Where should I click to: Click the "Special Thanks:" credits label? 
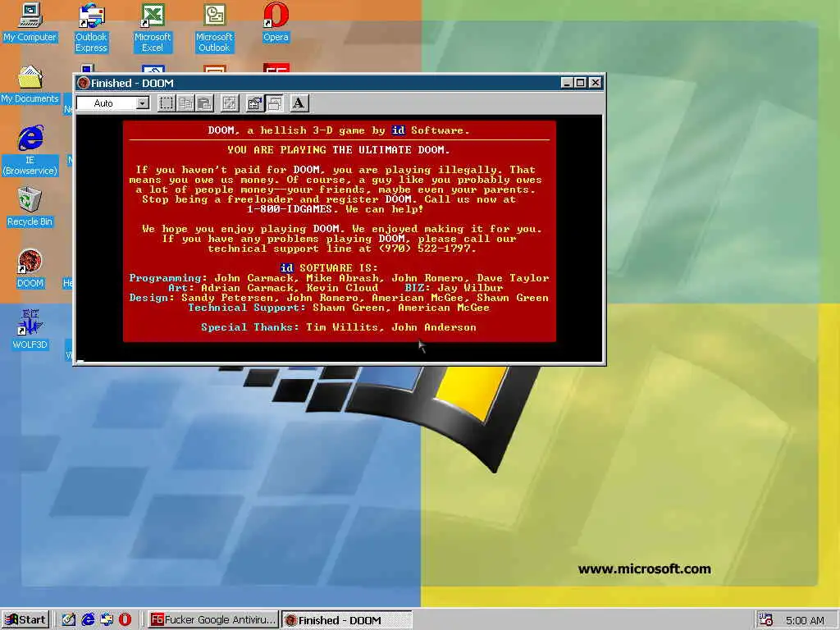[x=250, y=327]
